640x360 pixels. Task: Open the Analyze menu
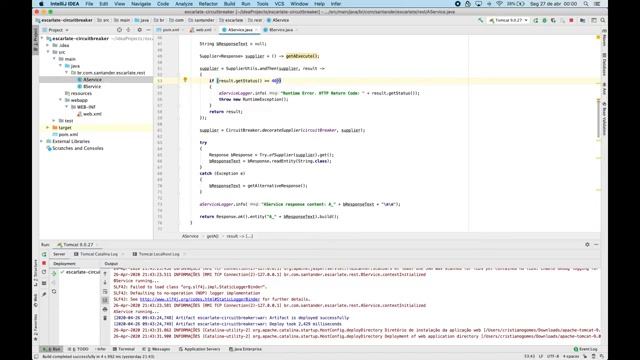click(x=184, y=4)
